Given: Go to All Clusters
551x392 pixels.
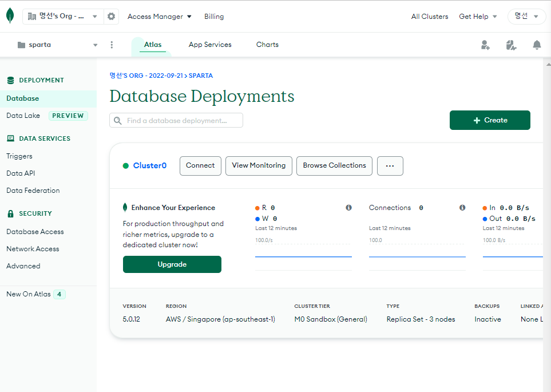Looking at the screenshot, I should pos(430,17).
